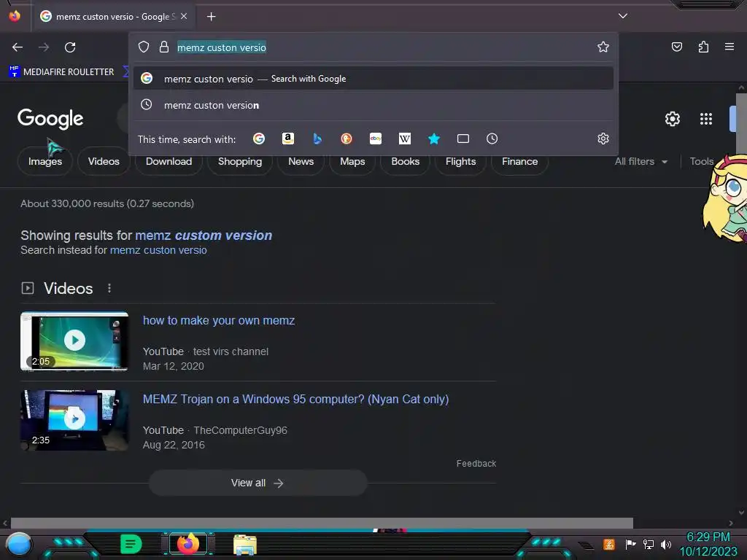Open the volume speaker tray icon
Screen dimensions: 747x560
click(x=665, y=544)
